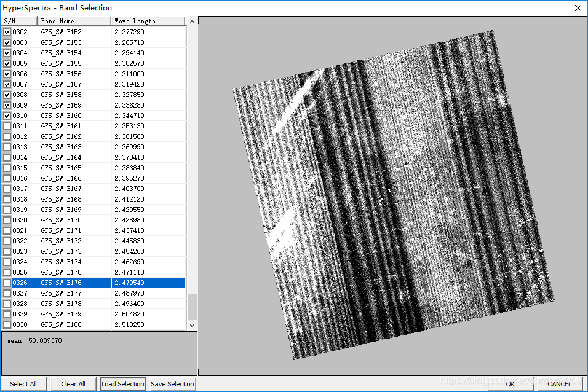Close the Band Selection dialog
The image size is (588, 392).
pos(578,8)
